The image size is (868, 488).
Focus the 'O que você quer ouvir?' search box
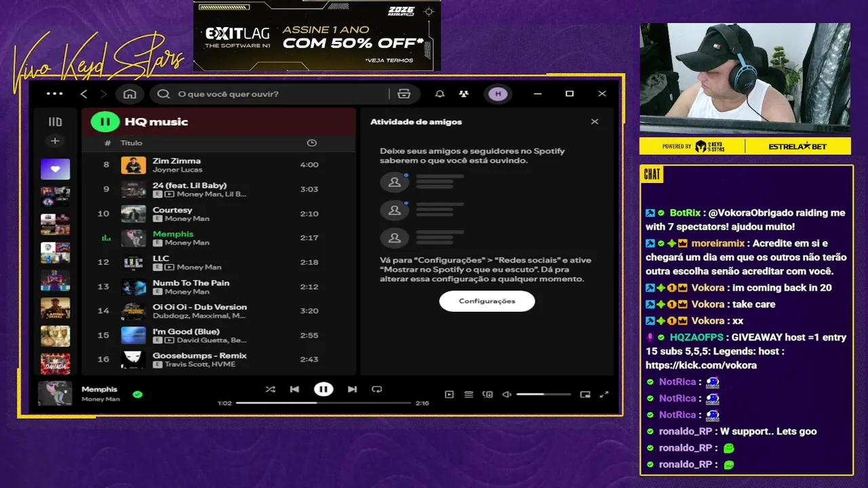point(270,94)
